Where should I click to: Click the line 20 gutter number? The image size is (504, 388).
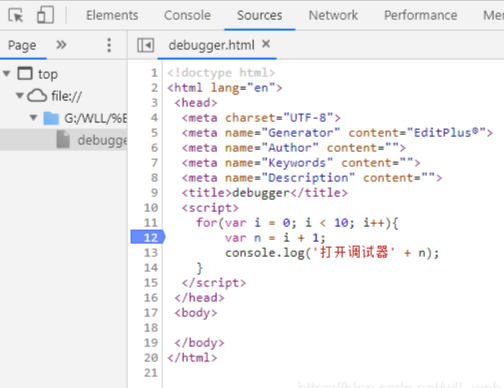click(151, 358)
